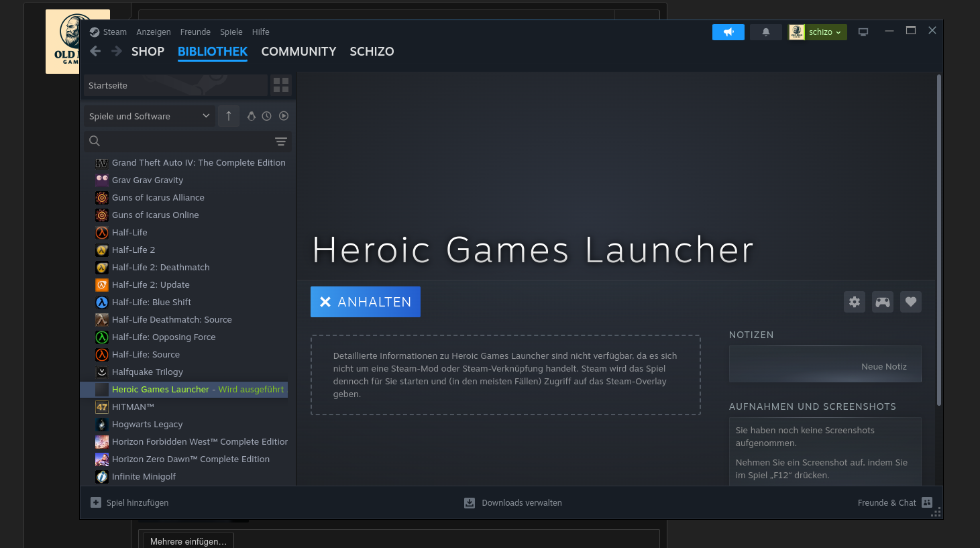
Task: Click the main content vertical scrollbar
Action: [939, 240]
